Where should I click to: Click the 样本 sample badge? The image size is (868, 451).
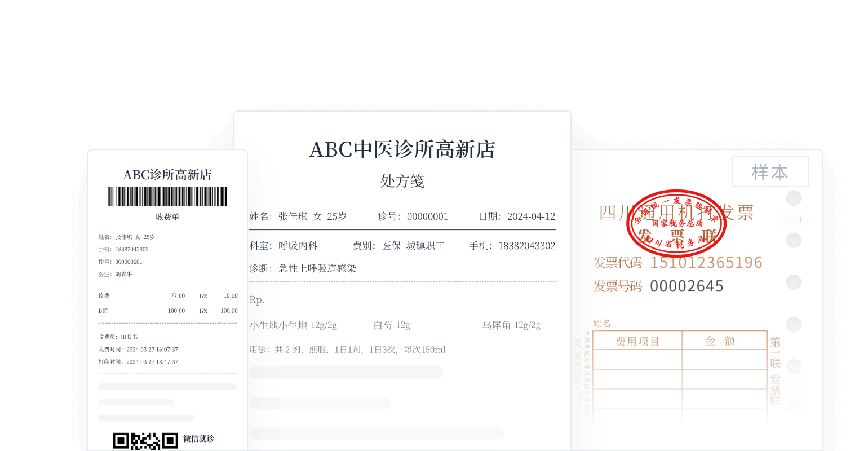pyautogui.click(x=770, y=172)
